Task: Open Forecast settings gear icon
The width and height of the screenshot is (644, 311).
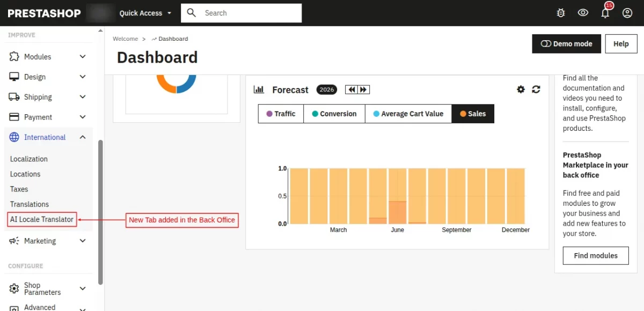Action: click(x=521, y=90)
